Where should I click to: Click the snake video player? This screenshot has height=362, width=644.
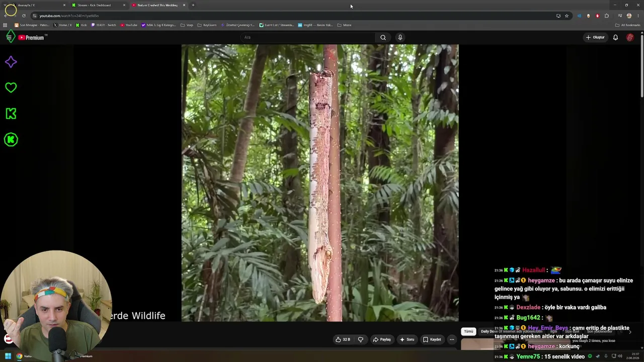point(320,183)
